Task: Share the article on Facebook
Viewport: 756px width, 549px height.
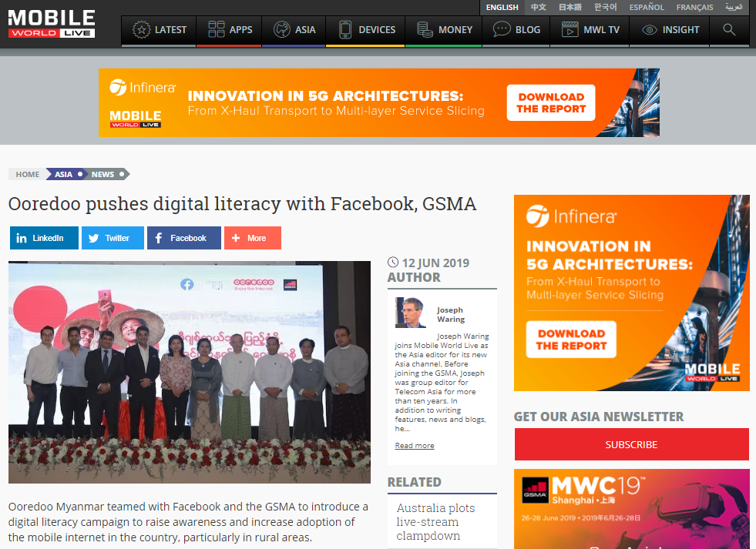Action: [183, 238]
